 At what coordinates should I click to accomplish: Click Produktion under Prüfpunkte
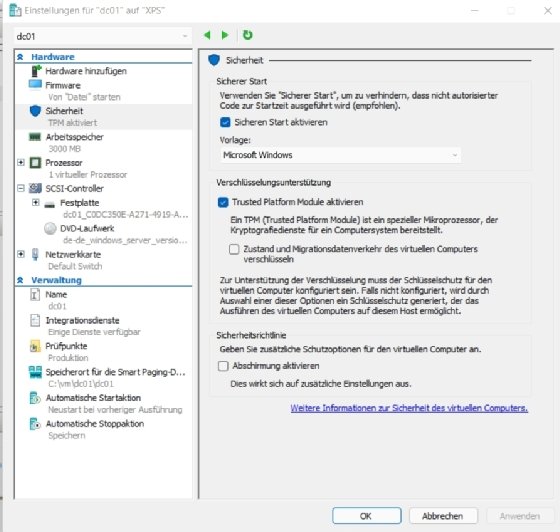pyautogui.click(x=68, y=358)
